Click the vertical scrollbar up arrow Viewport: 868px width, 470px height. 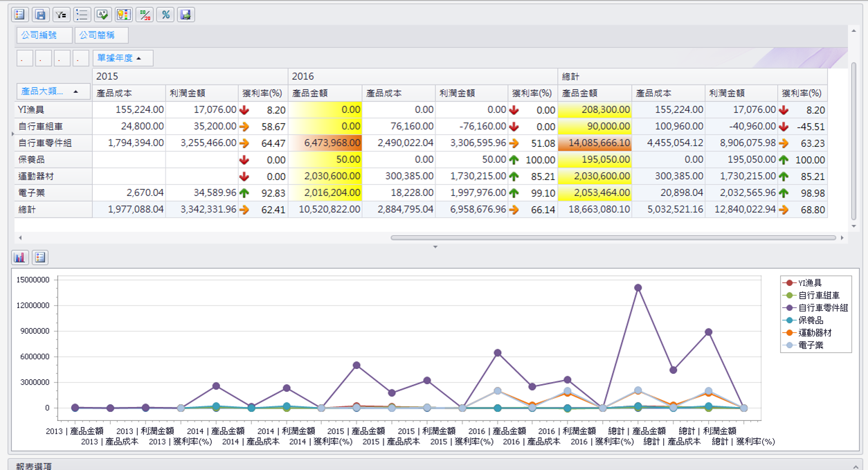pyautogui.click(x=853, y=29)
